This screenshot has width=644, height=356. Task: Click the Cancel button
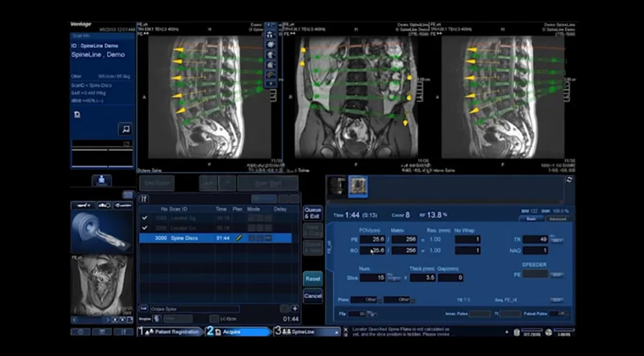point(312,296)
